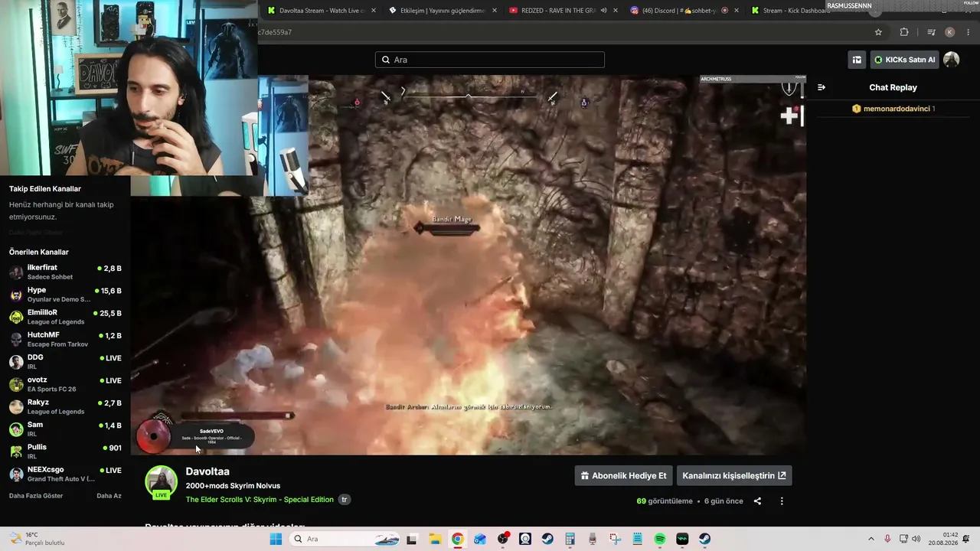Open memonardodavinci's chat username
This screenshot has height=551, width=980.
tap(896, 109)
